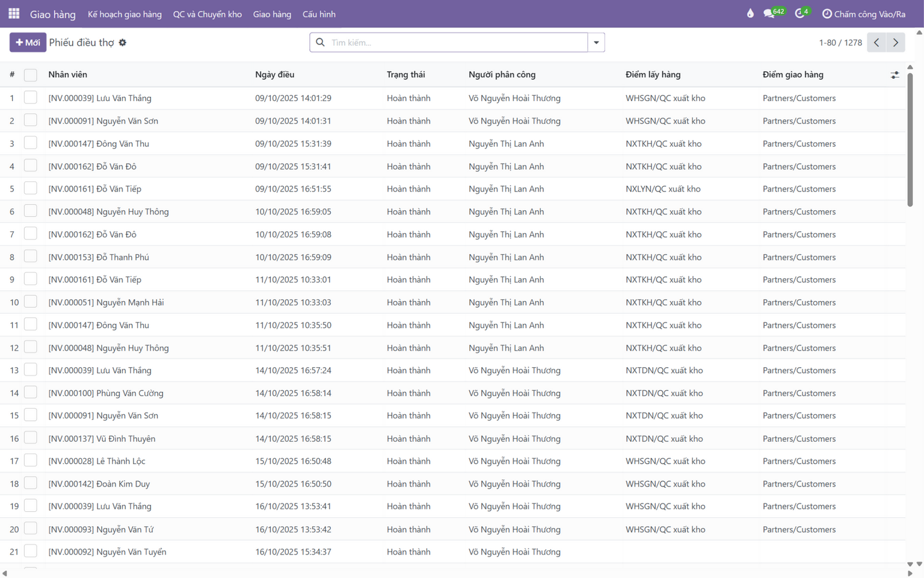Expand the search options dropdown arrow
924x578 pixels.
click(596, 42)
